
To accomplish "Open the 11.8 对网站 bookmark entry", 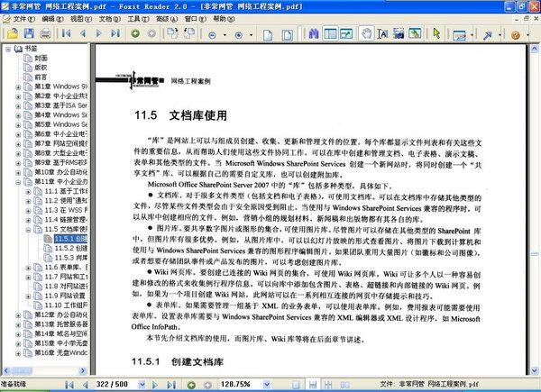I will 66,287.
